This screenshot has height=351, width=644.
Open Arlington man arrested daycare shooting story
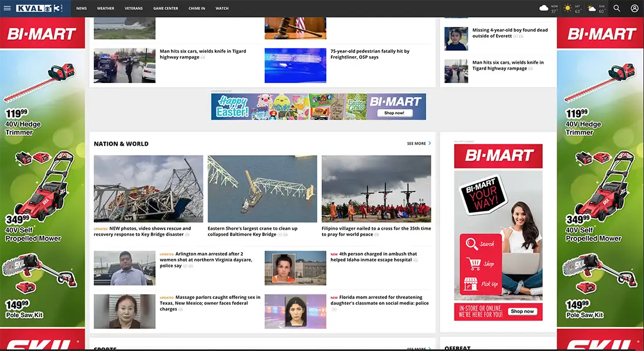click(x=206, y=260)
